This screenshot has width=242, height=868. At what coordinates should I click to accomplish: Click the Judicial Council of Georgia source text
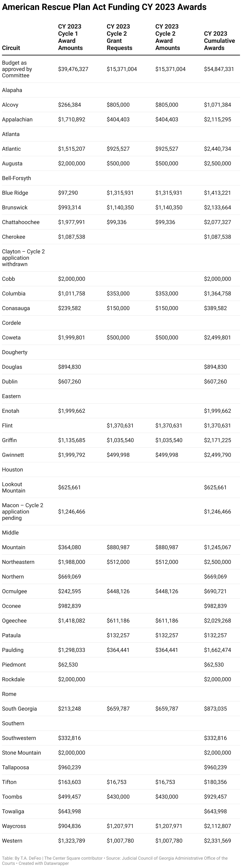coord(175,858)
